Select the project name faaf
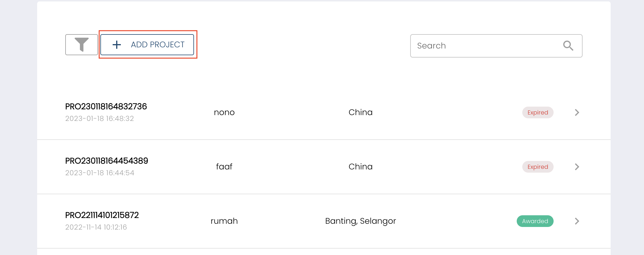Viewport: 644px width, 255px height. point(224,167)
